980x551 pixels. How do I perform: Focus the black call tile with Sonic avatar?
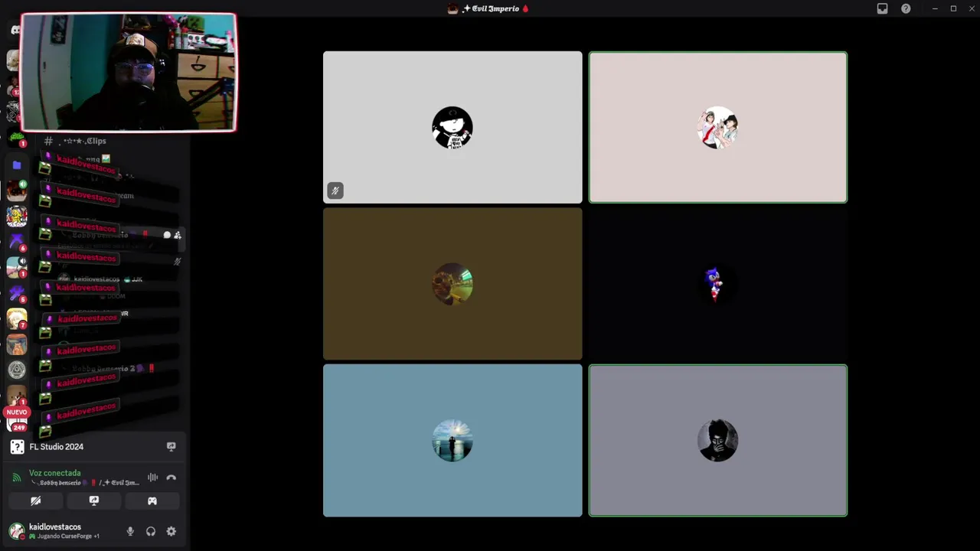718,284
